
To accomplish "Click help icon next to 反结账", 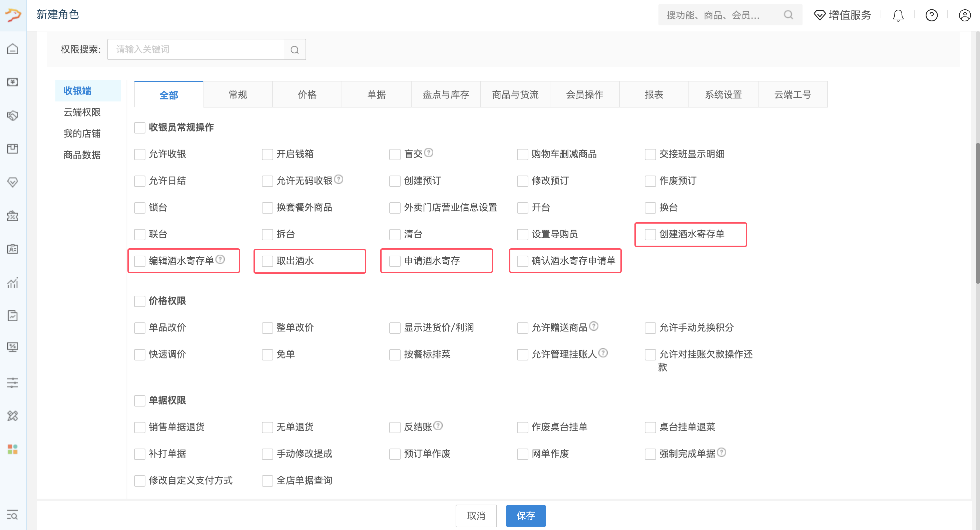I will [438, 426].
